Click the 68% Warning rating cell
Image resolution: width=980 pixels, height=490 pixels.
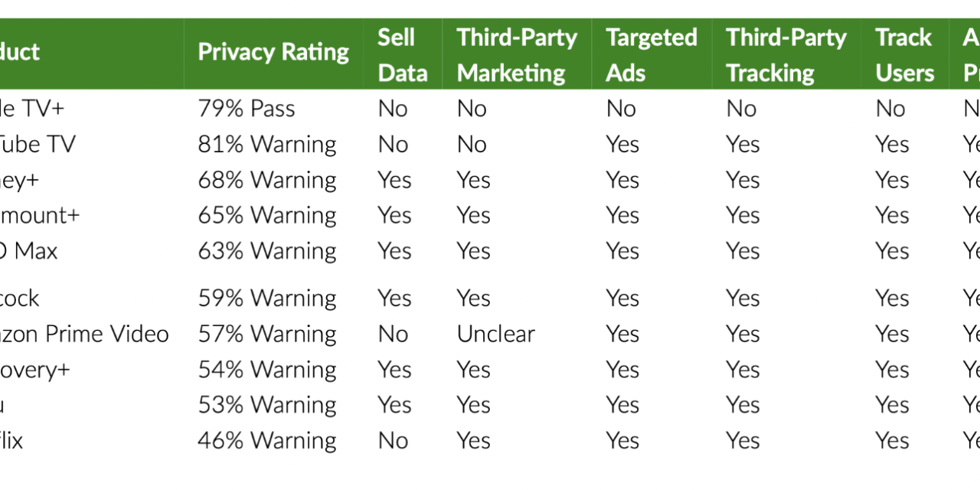(267, 180)
